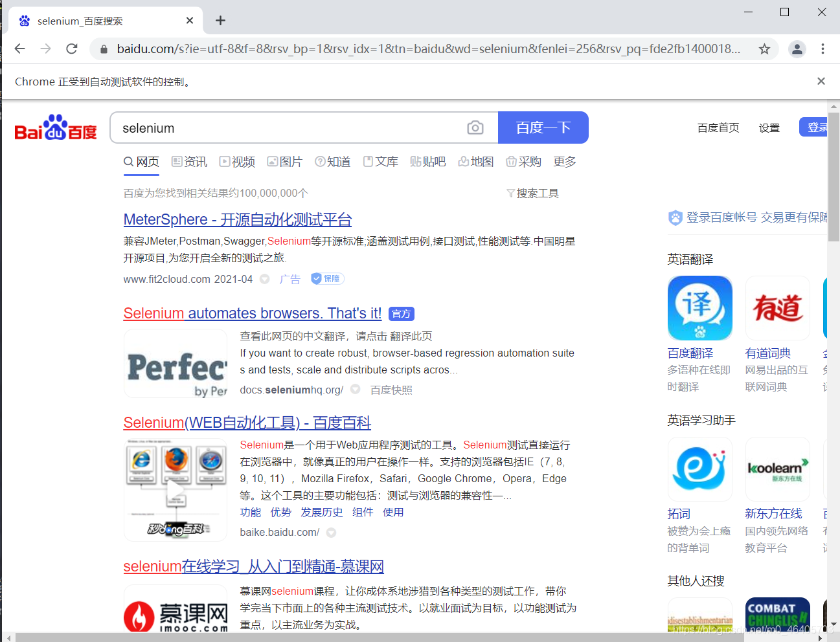Image resolution: width=840 pixels, height=642 pixels.
Task: Switch to the 地图 tab
Action: tap(476, 161)
